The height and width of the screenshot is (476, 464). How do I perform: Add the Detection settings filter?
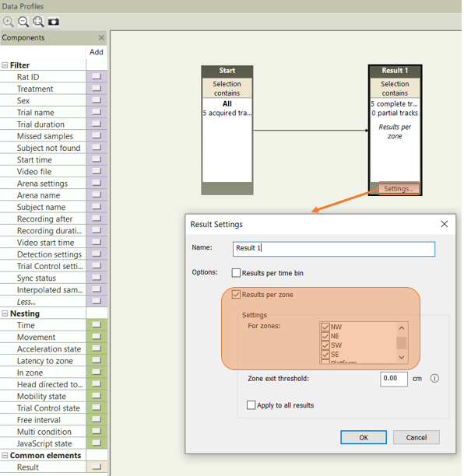coord(97,254)
